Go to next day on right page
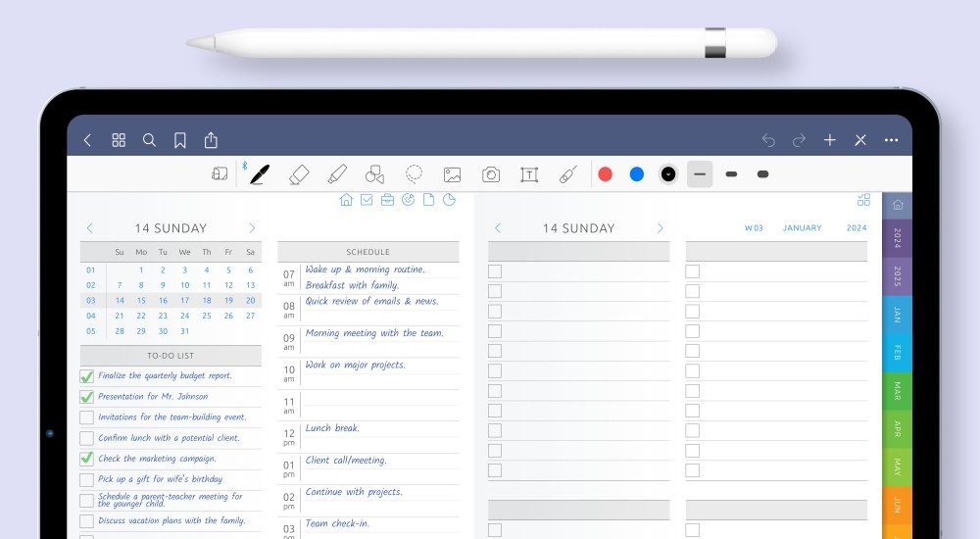 pos(660,228)
